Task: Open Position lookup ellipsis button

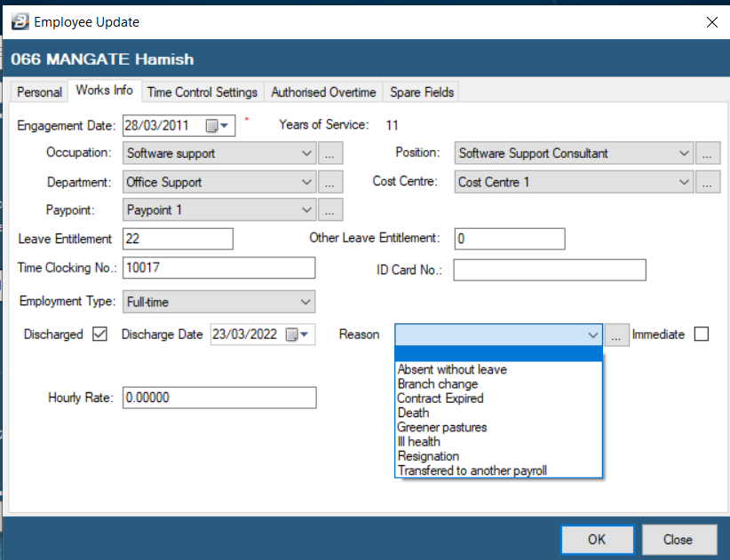Action: click(708, 154)
